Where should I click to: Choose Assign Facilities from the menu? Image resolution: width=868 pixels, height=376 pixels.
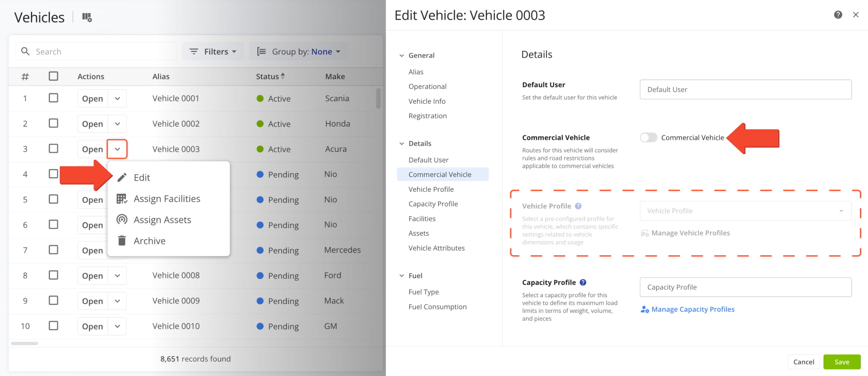[x=169, y=199]
